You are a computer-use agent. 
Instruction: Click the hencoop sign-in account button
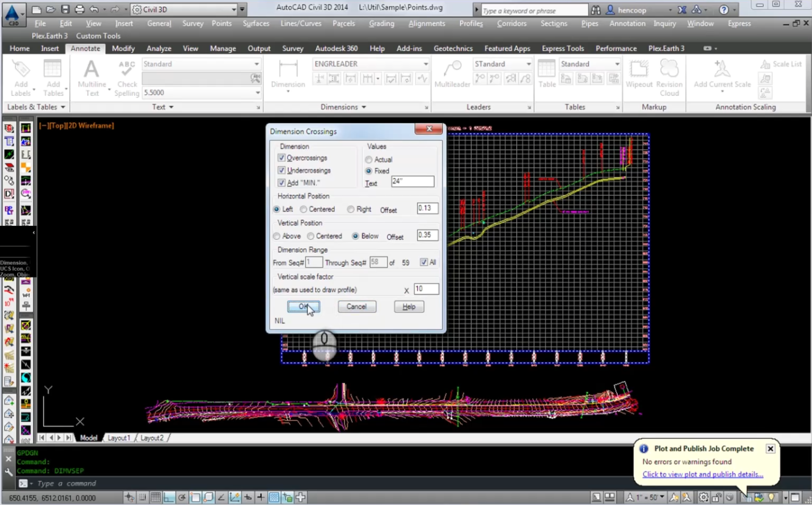pyautogui.click(x=639, y=10)
